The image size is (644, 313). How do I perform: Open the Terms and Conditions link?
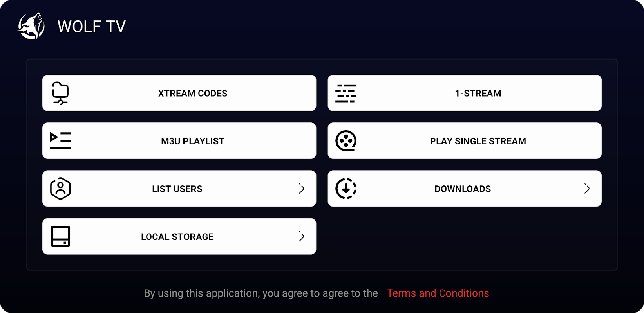coord(438,293)
